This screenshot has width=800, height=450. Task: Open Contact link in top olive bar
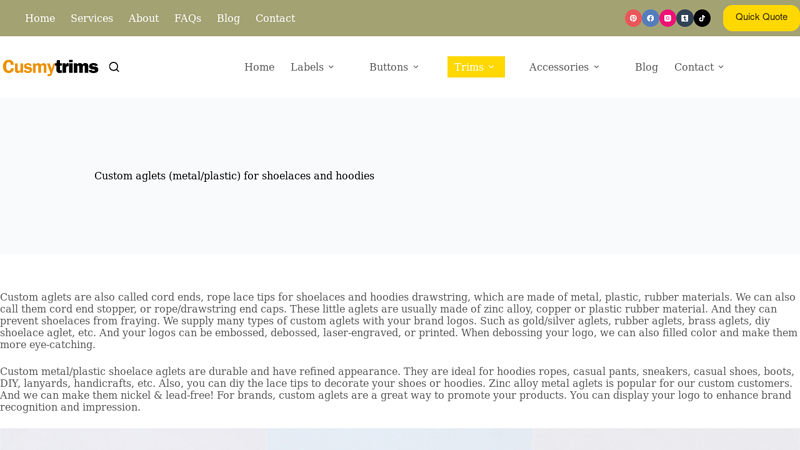coord(275,18)
